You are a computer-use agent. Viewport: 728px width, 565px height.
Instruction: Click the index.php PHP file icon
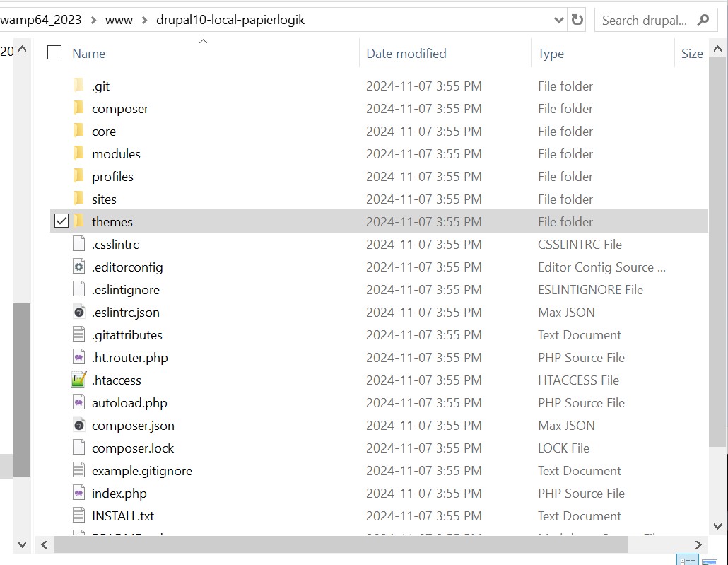click(78, 493)
